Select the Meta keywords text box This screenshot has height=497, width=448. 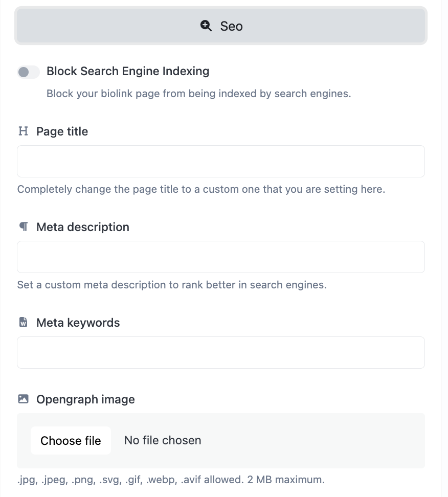(x=221, y=353)
